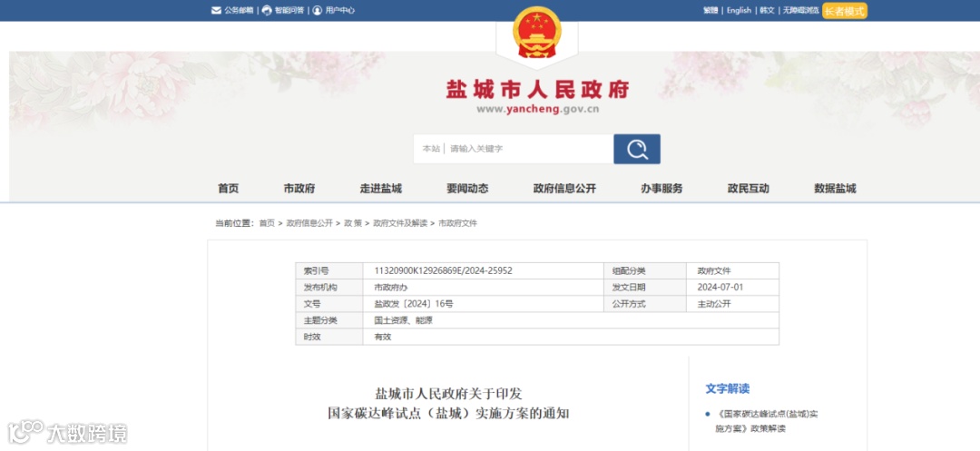This screenshot has height=451, width=980.
Task: Click 政府信息公开 in the breadcrumb
Action: pyautogui.click(x=309, y=223)
